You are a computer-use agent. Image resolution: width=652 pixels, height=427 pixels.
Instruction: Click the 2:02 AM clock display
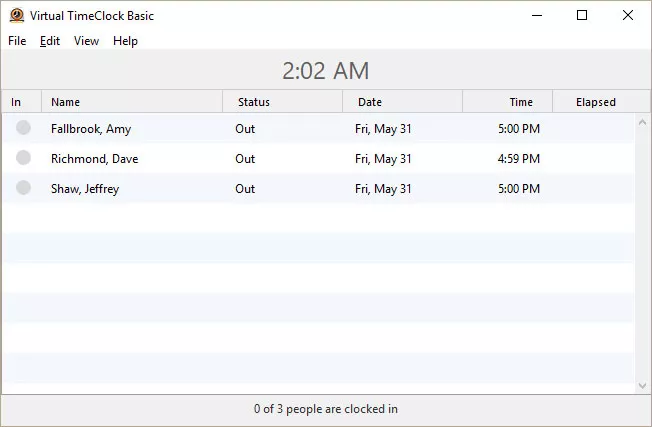[326, 71]
